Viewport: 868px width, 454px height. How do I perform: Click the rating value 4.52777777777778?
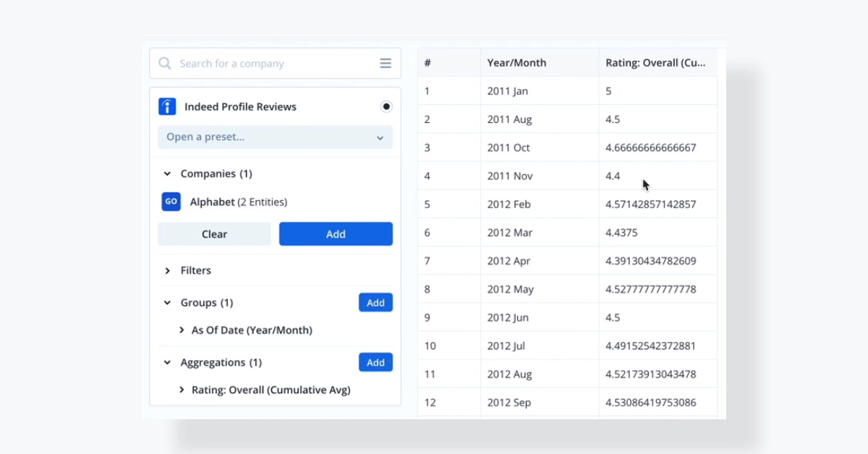pos(650,289)
